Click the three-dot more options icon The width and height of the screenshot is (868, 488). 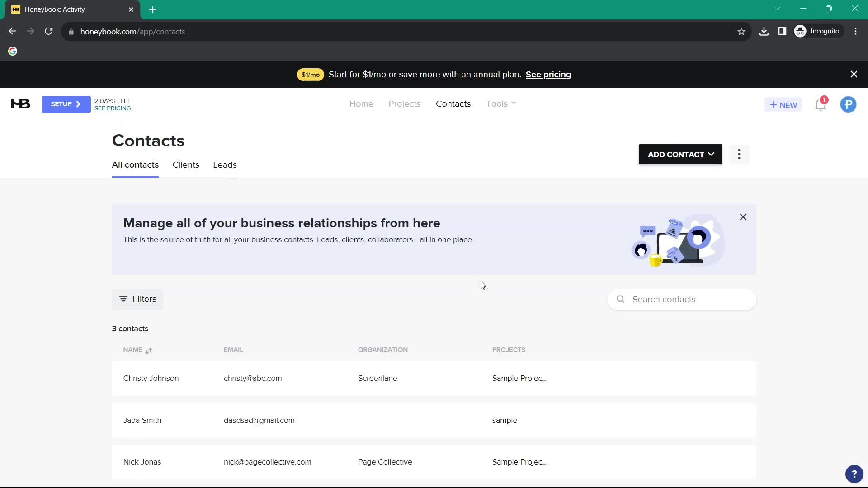click(739, 155)
